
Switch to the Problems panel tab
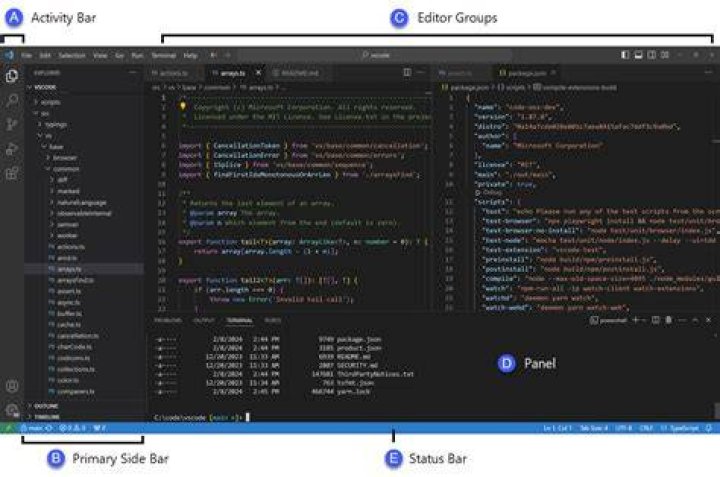click(168, 320)
